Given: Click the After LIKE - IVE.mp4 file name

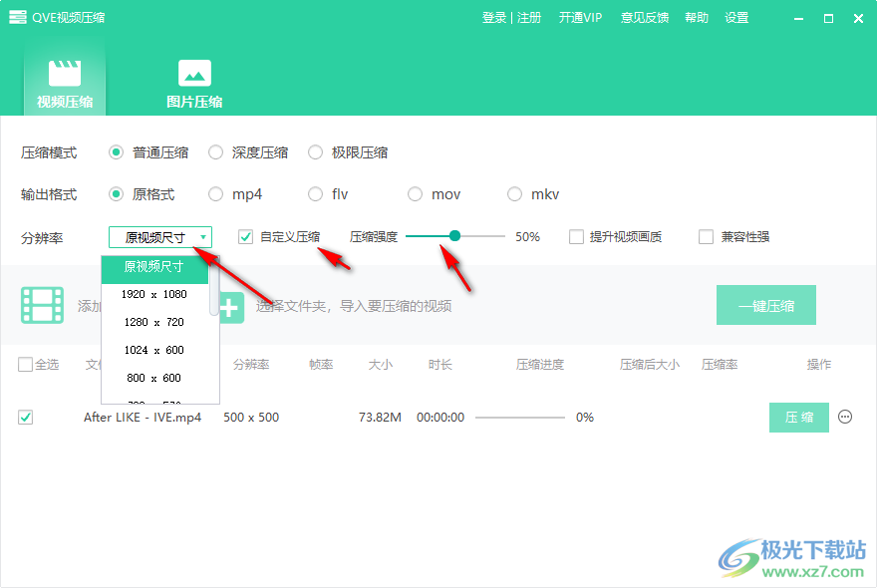Looking at the screenshot, I should (x=143, y=418).
